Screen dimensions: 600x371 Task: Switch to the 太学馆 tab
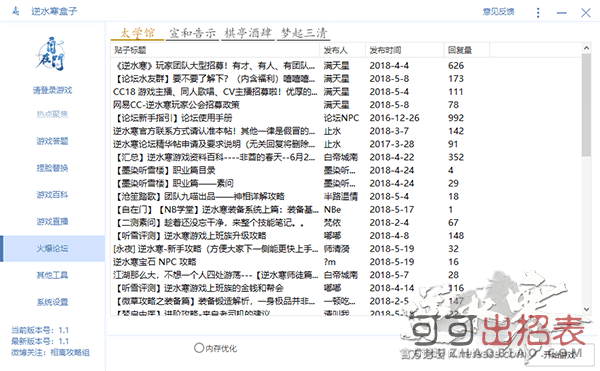tap(137, 33)
